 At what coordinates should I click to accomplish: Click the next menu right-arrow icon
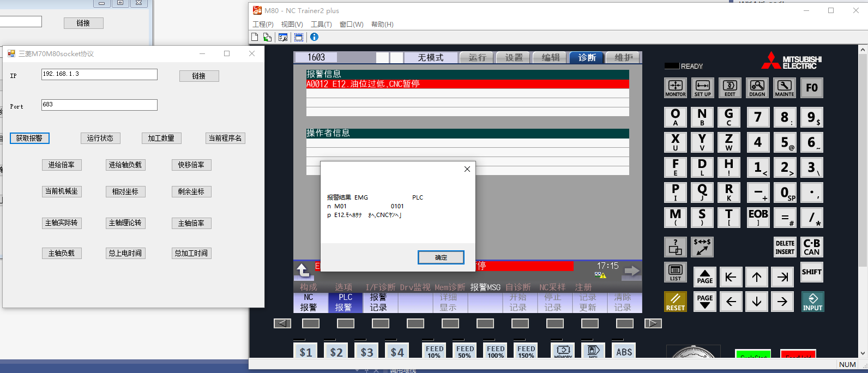point(631,270)
